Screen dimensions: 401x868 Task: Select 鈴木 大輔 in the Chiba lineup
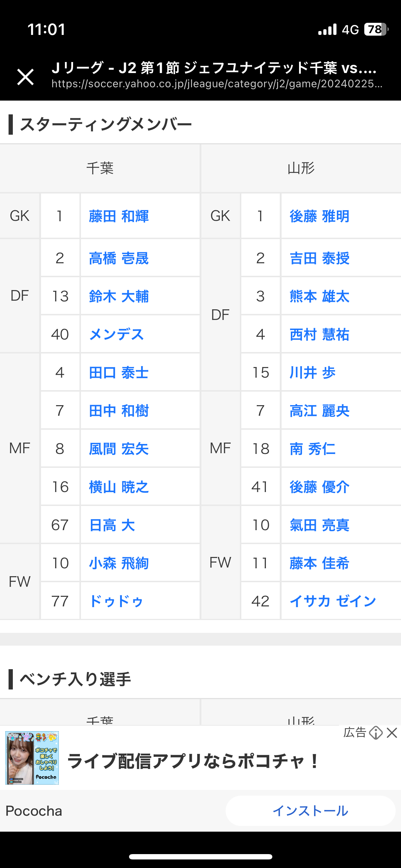click(x=119, y=296)
